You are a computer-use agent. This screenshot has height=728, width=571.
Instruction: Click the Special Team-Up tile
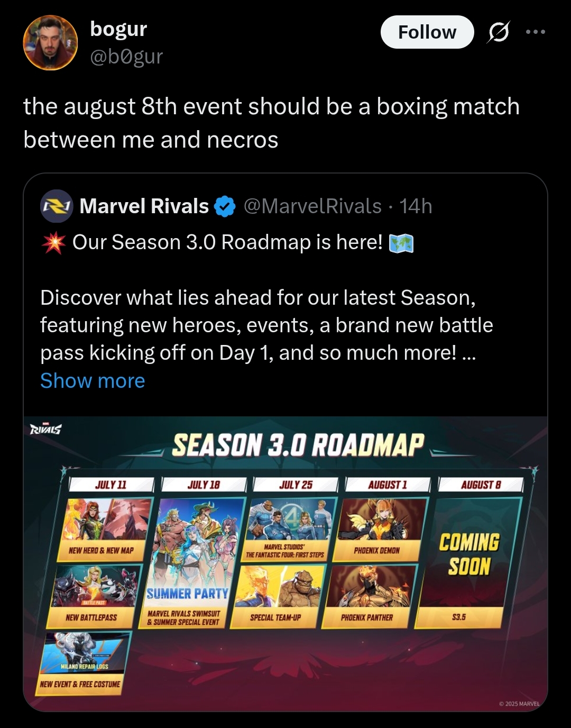[280, 596]
